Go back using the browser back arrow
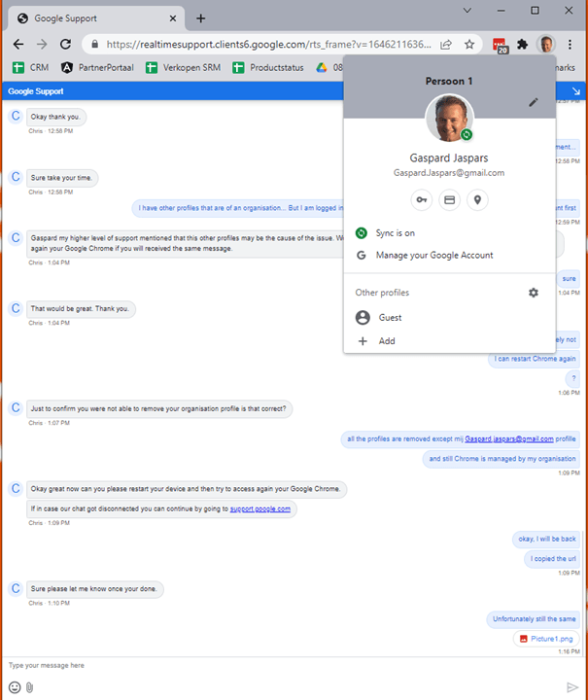Viewport: 588px width, 700px height. point(18,44)
